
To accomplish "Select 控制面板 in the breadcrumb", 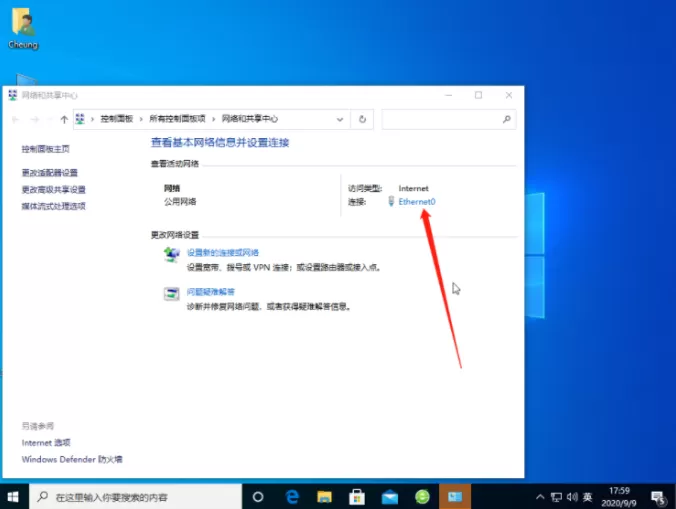I will [x=117, y=119].
